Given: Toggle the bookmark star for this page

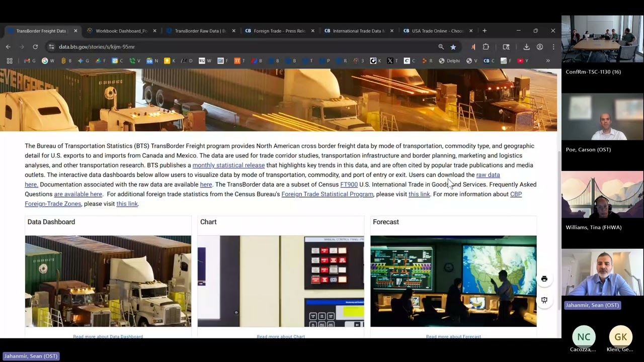Looking at the screenshot, I should pos(453,47).
